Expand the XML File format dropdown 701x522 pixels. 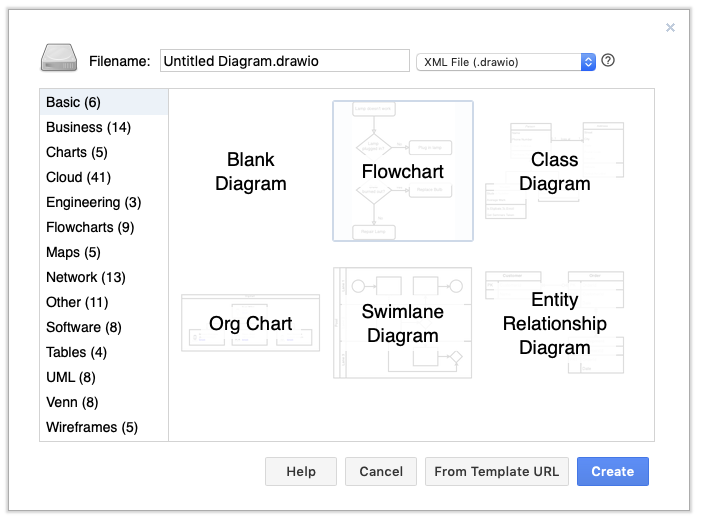(505, 62)
